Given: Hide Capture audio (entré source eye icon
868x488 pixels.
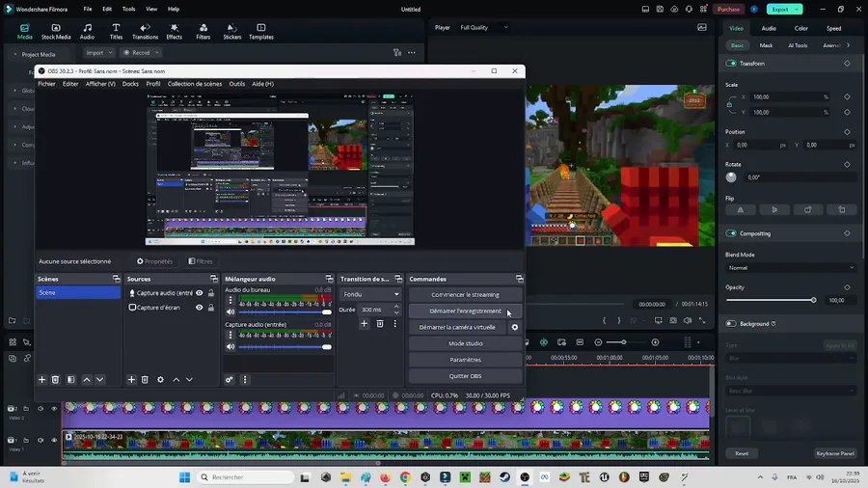Looking at the screenshot, I should tap(200, 293).
